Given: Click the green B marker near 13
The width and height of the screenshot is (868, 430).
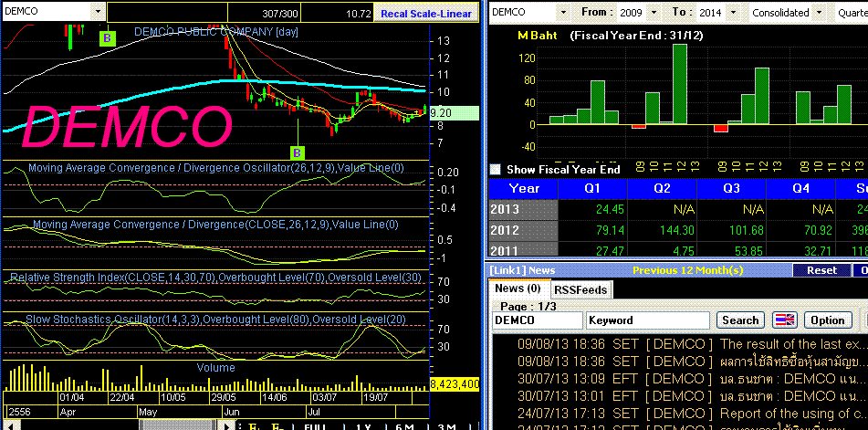Looking at the screenshot, I should coord(108,38).
